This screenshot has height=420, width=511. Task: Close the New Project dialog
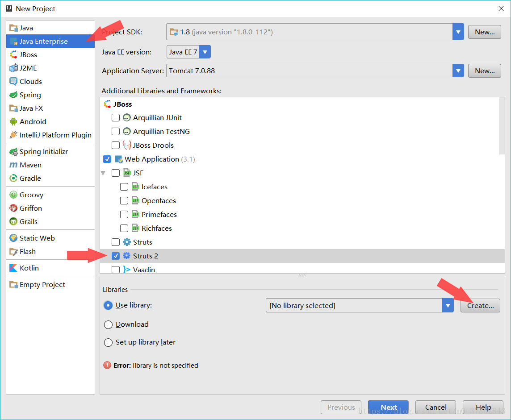501,8
